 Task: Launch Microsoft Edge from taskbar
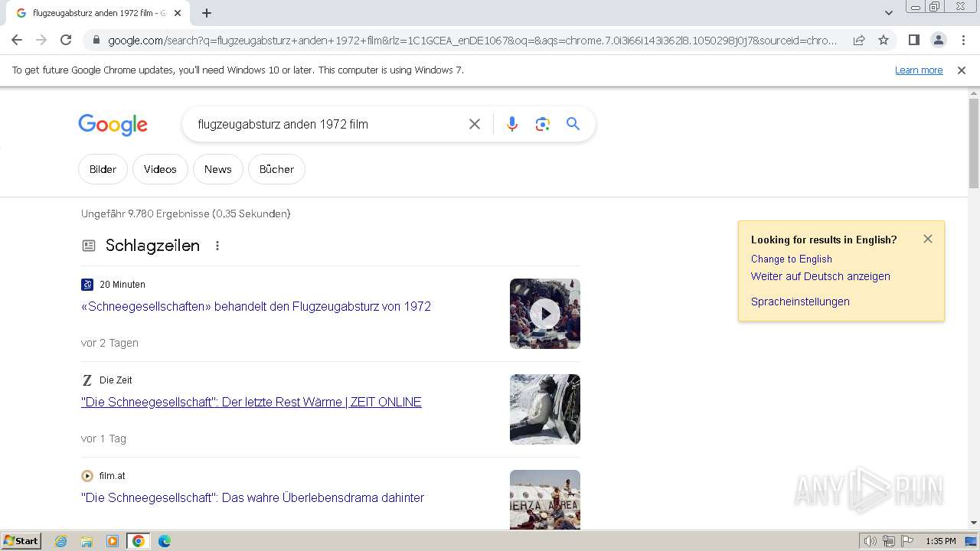165,541
